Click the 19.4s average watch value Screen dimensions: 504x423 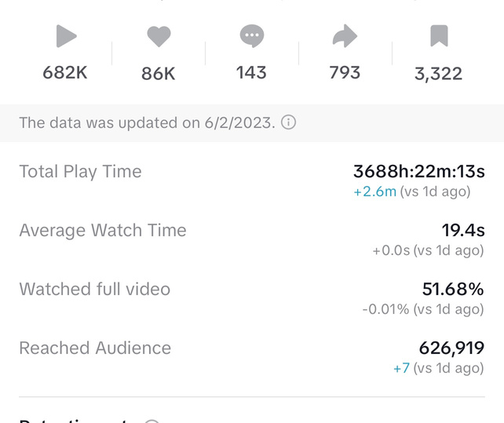click(x=462, y=231)
